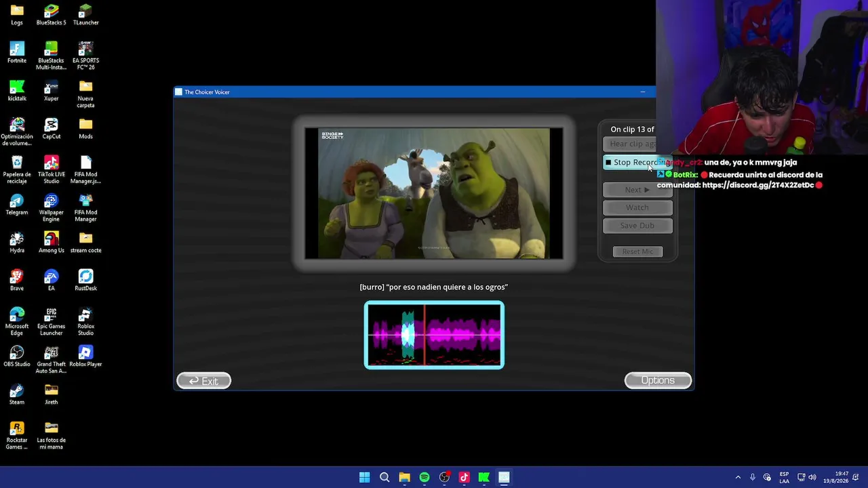Select the FIFA Mod Manager application icon
The height and width of the screenshot is (488, 868).
pyautogui.click(x=85, y=207)
